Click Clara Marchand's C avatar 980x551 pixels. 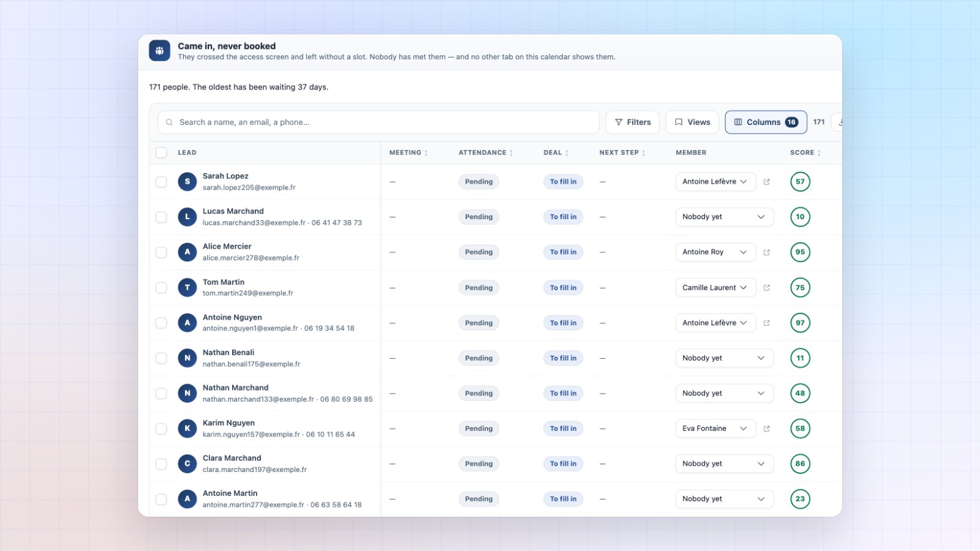pos(187,463)
